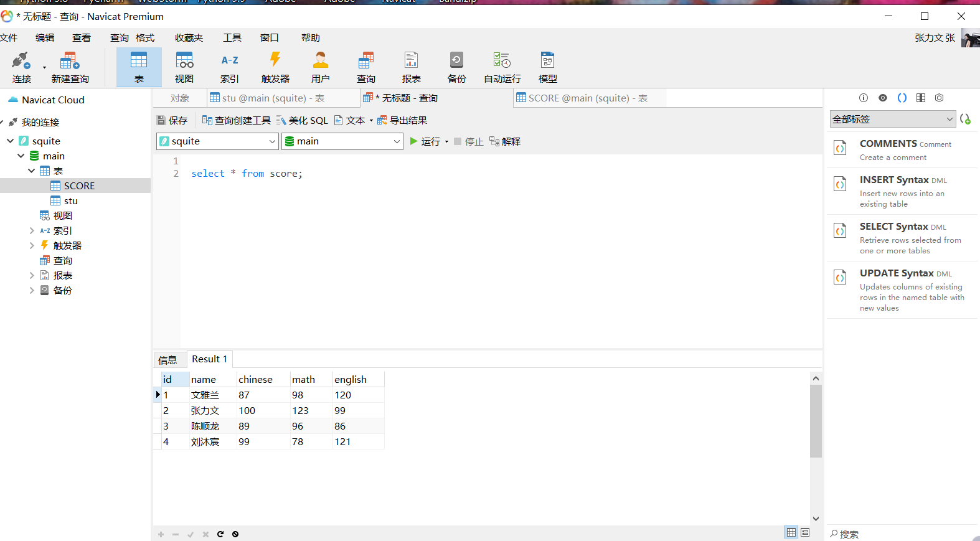This screenshot has width=980, height=541.
Task: Collapse the main database tree node
Action: [x=21, y=156]
